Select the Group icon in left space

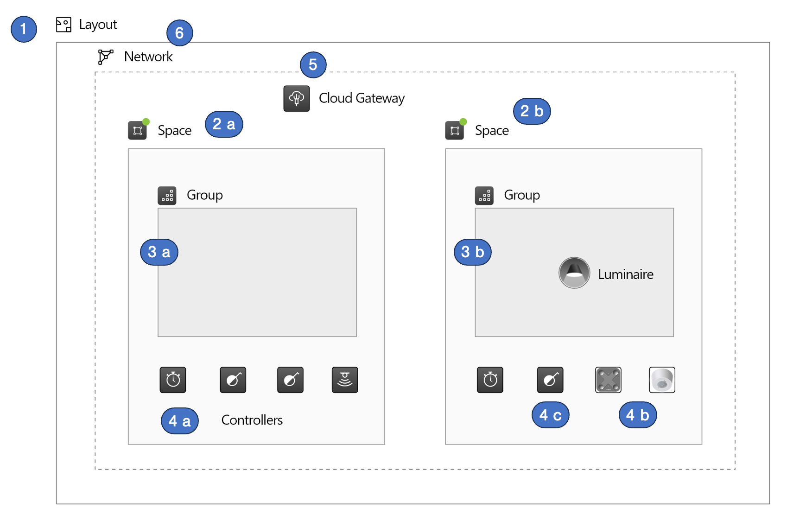[x=167, y=196]
